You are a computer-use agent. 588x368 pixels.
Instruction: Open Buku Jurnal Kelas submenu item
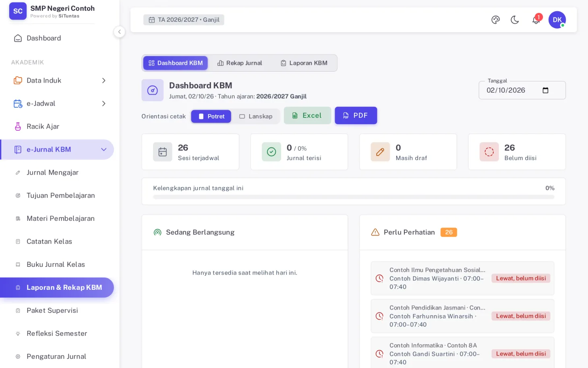click(x=57, y=264)
